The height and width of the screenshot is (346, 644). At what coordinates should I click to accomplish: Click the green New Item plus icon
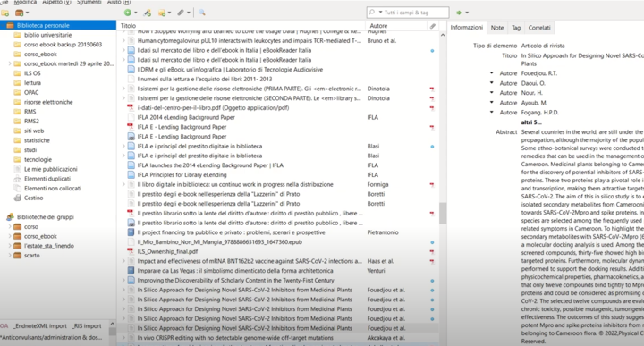pyautogui.click(x=128, y=13)
